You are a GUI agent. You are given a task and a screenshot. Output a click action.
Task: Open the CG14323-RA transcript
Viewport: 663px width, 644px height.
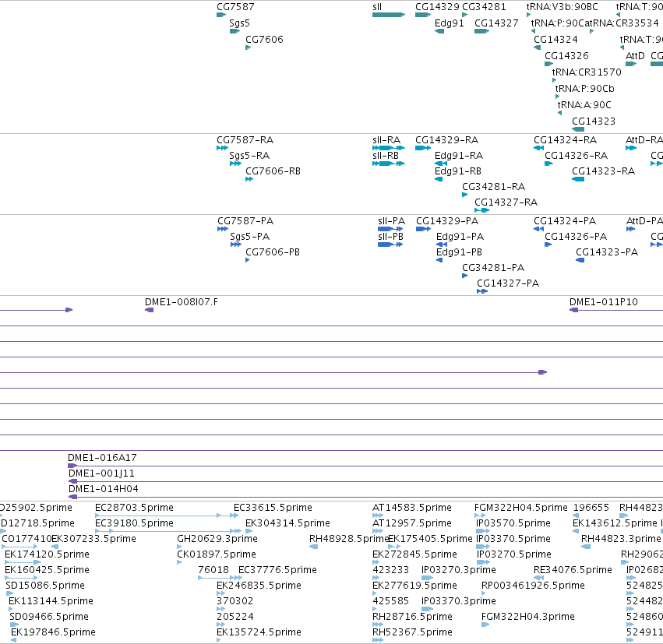pos(578,179)
